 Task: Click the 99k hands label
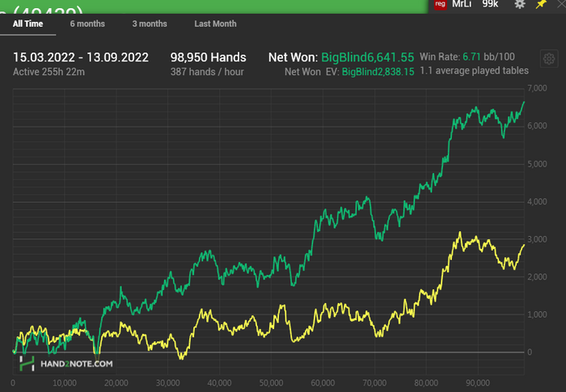click(490, 4)
